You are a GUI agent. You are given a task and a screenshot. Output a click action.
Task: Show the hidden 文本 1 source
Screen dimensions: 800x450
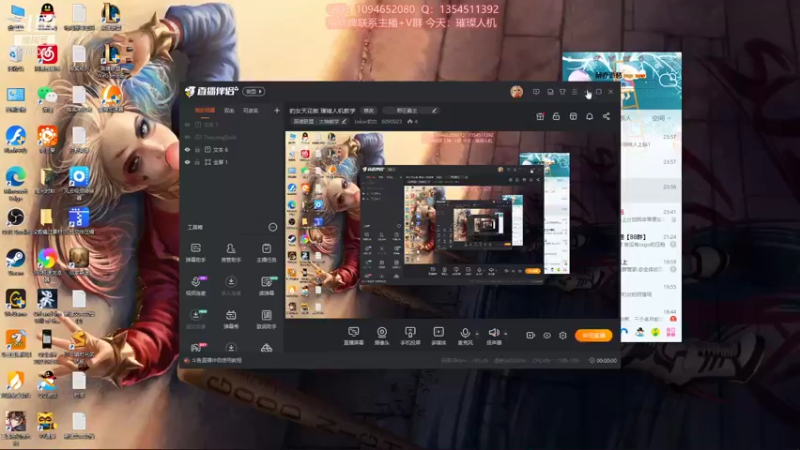[x=187, y=124]
